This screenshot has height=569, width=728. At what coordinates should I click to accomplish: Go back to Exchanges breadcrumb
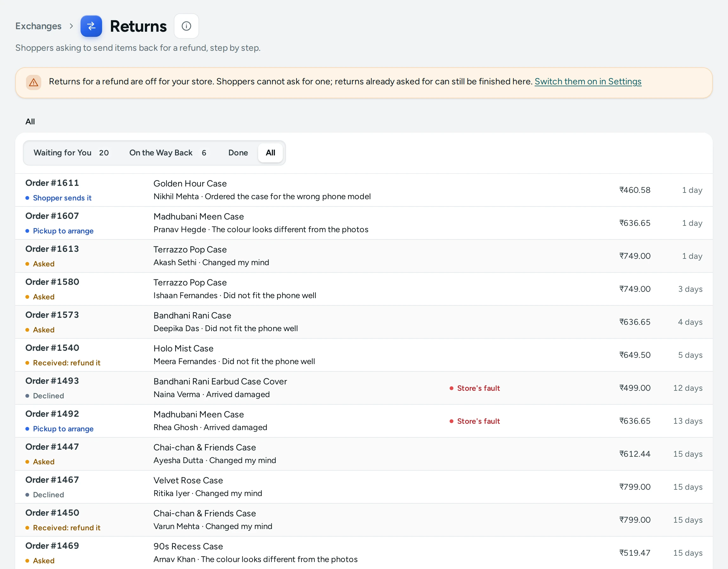pos(38,26)
